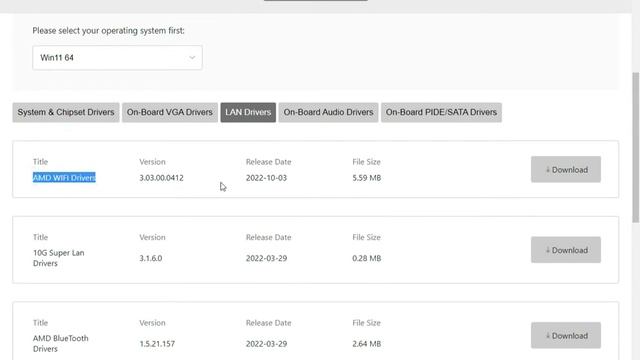The width and height of the screenshot is (640, 360).
Task: Click version 3.1.6.0 text
Action: click(151, 258)
